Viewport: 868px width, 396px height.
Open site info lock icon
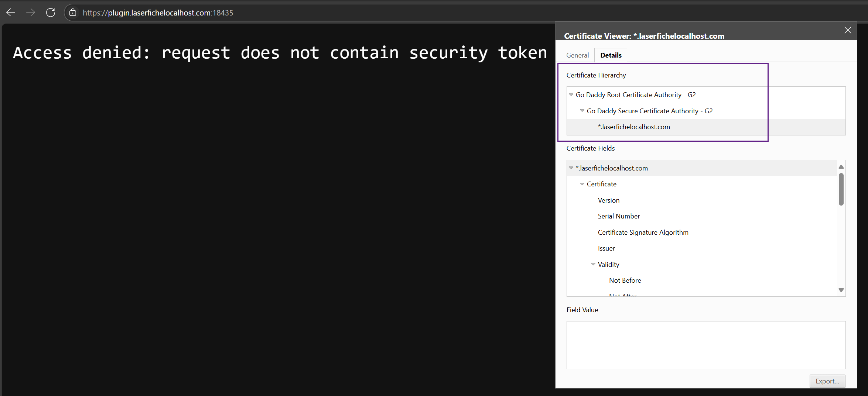[73, 13]
